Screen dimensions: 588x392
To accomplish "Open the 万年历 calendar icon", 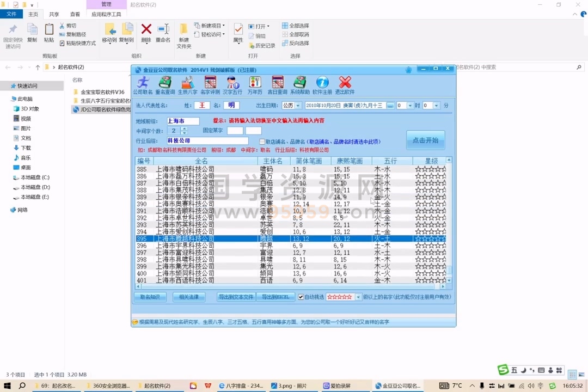I will tap(255, 85).
